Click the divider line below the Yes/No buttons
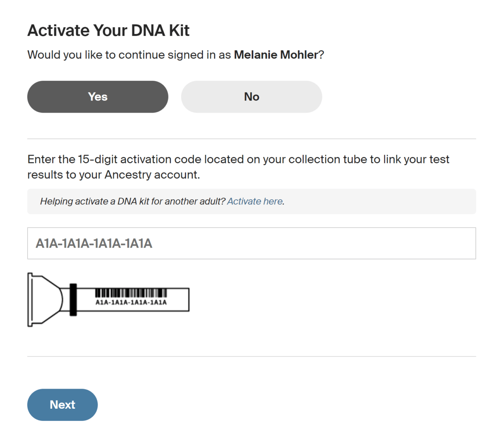This screenshot has height=443, width=504. point(251,138)
